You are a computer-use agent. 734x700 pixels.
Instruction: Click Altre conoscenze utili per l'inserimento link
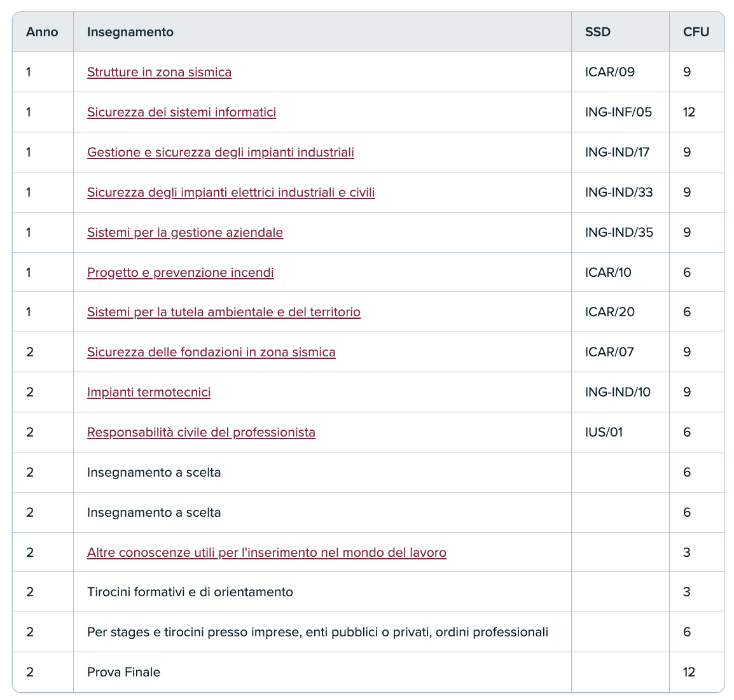267,552
